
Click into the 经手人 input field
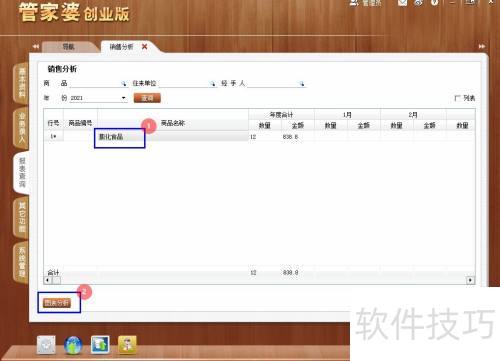273,83
